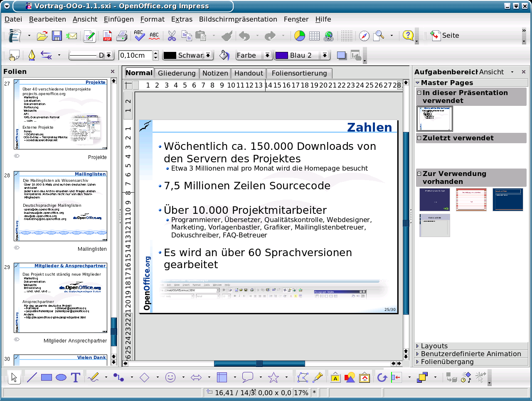Expand the Layouts section
The image size is (532, 401).
[x=471, y=346]
